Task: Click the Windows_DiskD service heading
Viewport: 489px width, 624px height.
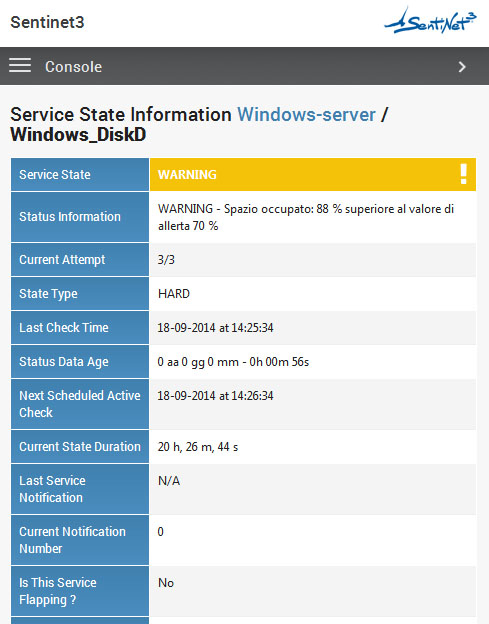Action: click(78, 135)
